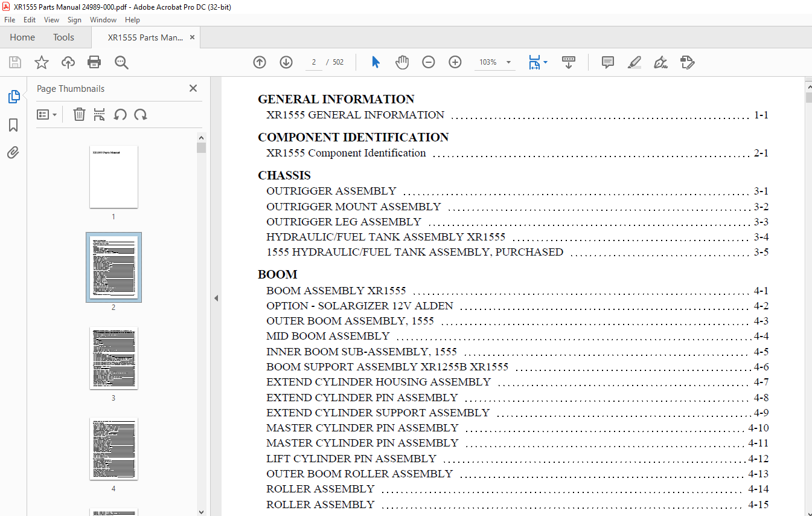
Task: Open the find text magnifier tool
Action: click(121, 62)
